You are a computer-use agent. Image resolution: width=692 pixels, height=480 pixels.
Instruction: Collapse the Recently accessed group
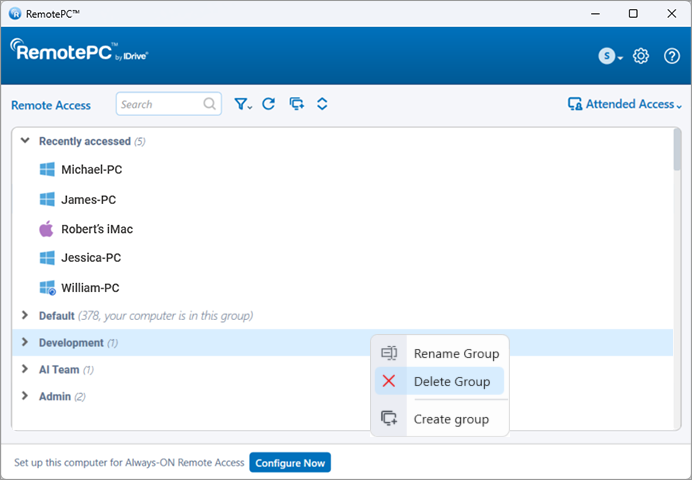click(x=26, y=141)
